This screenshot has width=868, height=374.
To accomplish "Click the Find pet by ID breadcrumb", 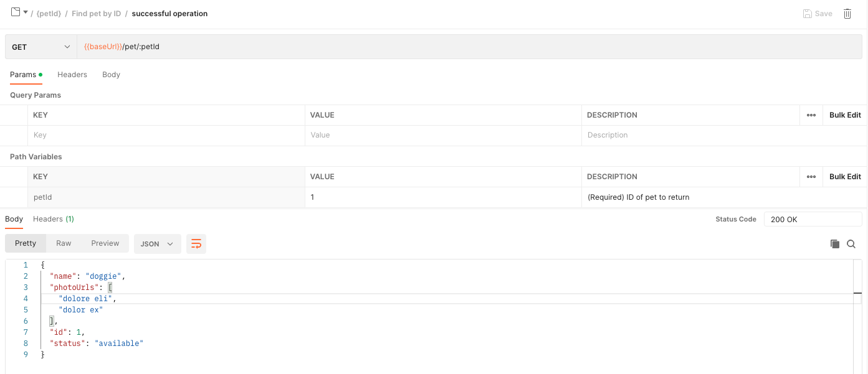I will 96,14.
